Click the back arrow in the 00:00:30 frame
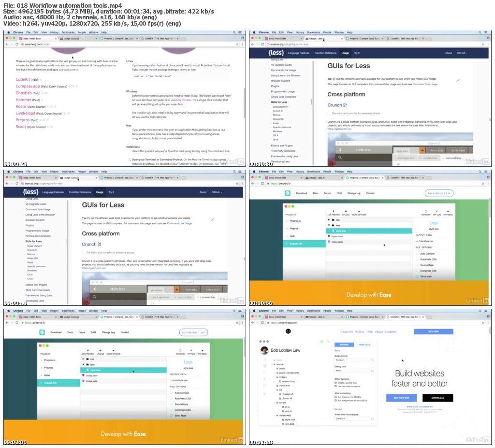The width and height of the screenshot is (495, 448). pos(252,44)
